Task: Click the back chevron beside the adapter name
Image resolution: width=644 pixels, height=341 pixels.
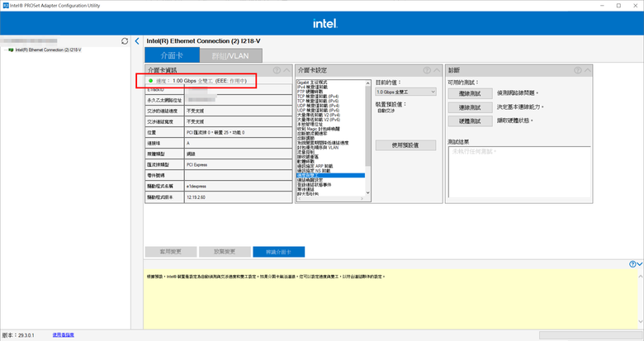Action: coord(137,41)
